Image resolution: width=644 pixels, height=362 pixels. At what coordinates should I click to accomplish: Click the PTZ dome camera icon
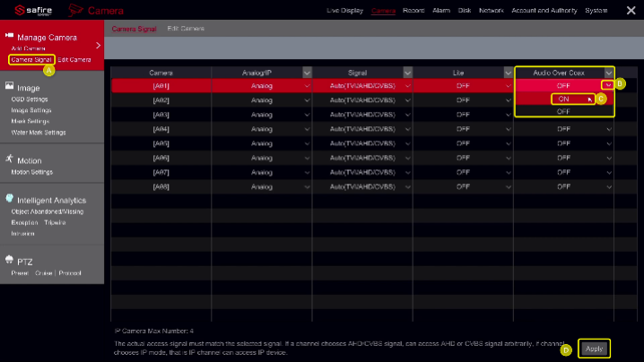(x=9, y=260)
